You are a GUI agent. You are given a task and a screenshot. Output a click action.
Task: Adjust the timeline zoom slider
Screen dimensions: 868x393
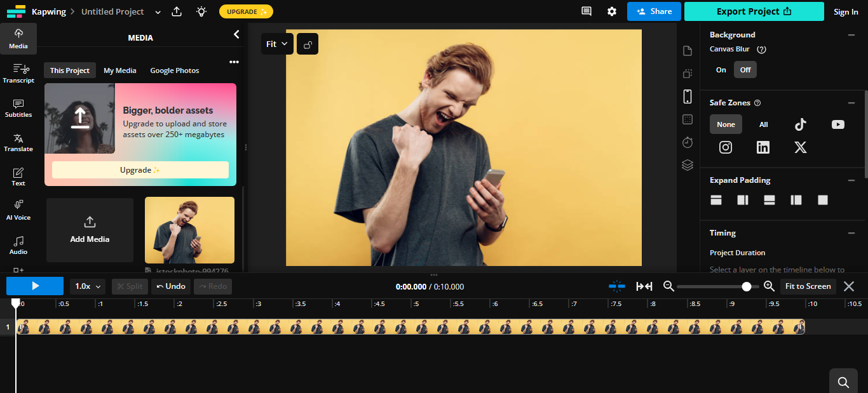tap(745, 286)
